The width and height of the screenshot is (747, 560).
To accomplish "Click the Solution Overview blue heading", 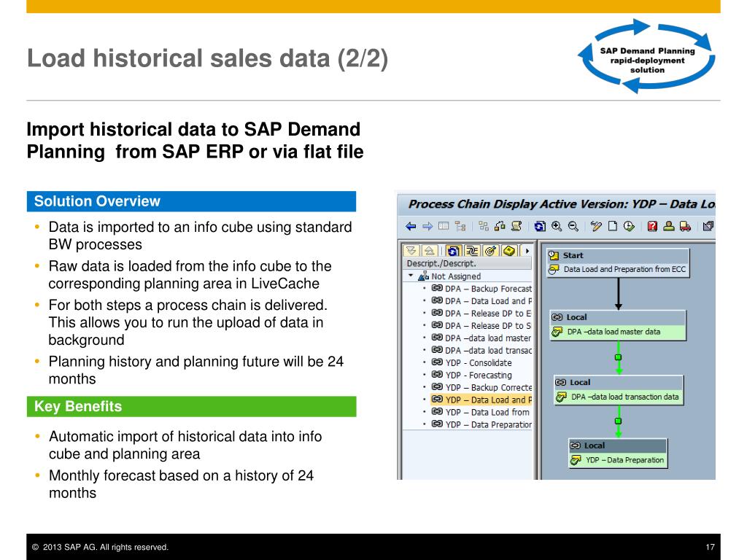I will pos(192,201).
